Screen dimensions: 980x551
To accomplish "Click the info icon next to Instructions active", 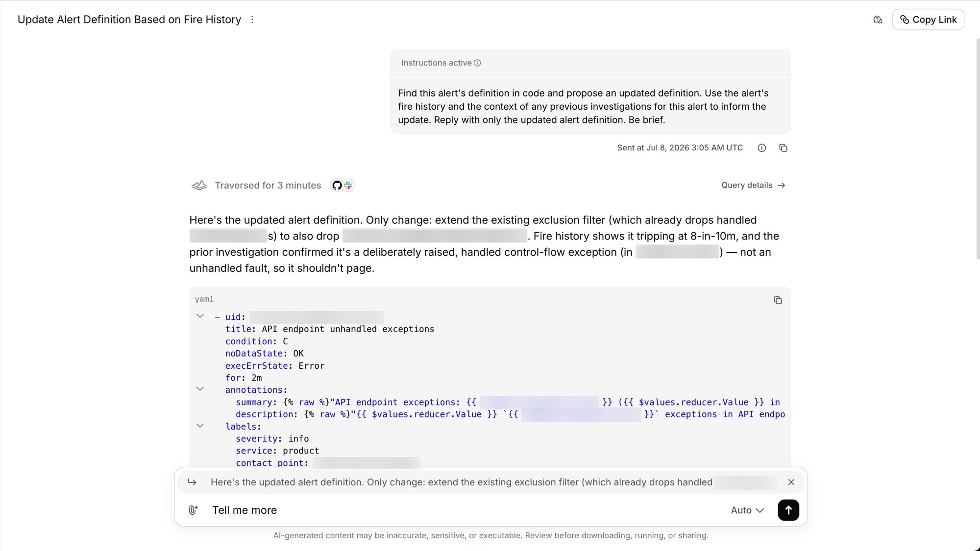I will pyautogui.click(x=477, y=63).
